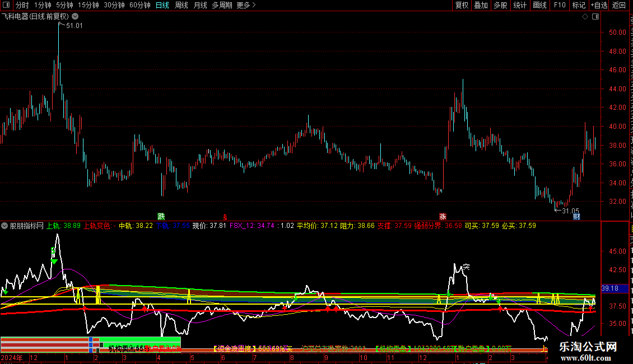Open the 复权 adjustment menu

462,5
